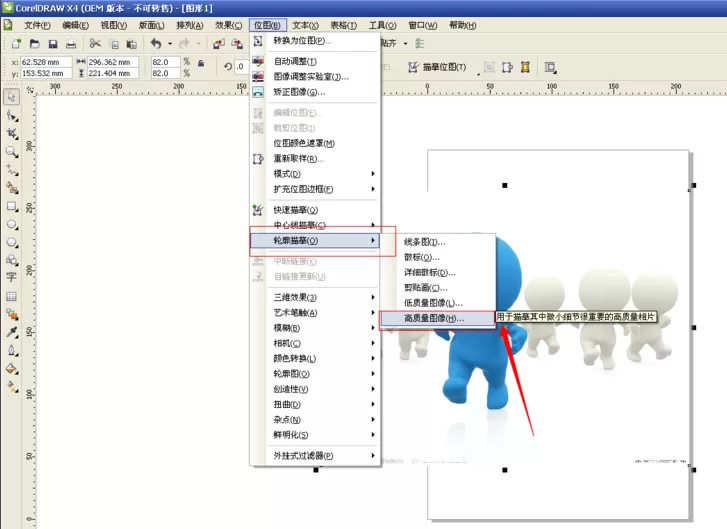The image size is (727, 529).
Task: Open the 编辑(E) menu
Action: (75, 25)
